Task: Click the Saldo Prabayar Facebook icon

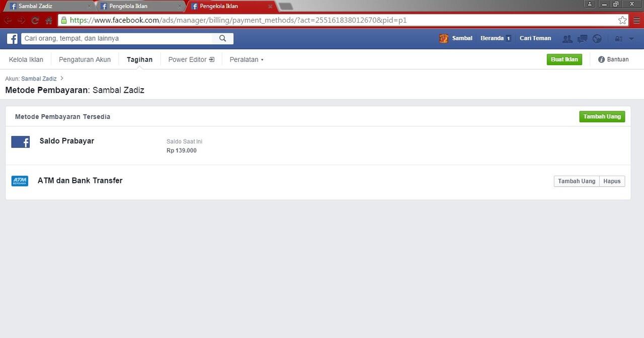Action: (21, 142)
